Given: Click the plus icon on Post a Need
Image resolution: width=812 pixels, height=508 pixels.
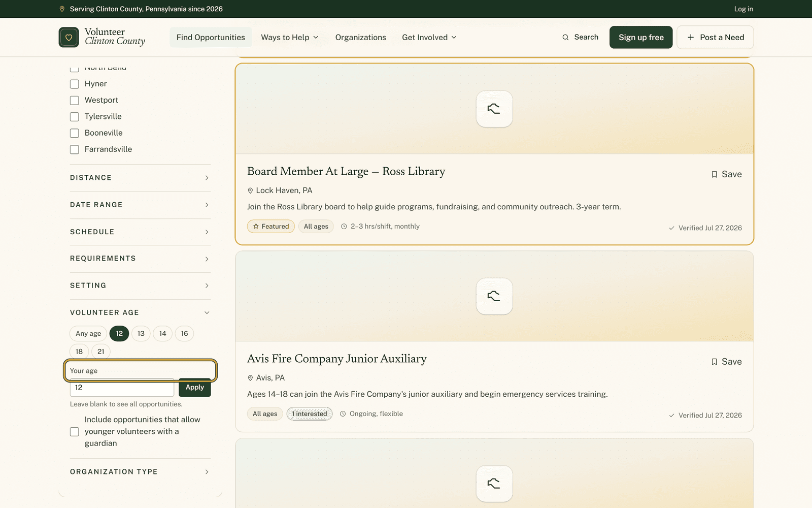Looking at the screenshot, I should pyautogui.click(x=691, y=37).
